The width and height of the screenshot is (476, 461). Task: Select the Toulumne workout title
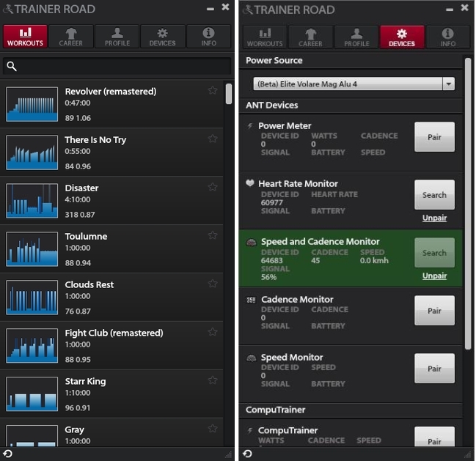pos(86,236)
